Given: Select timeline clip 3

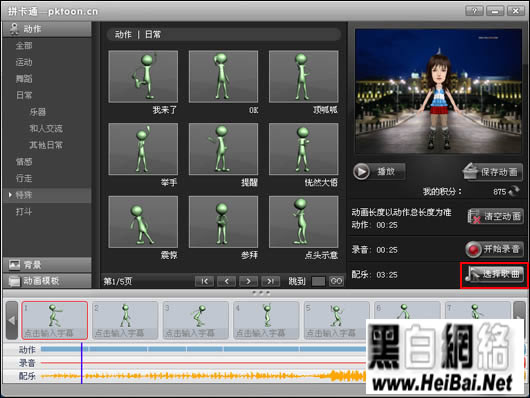Looking at the screenshot, I should coord(196,320).
